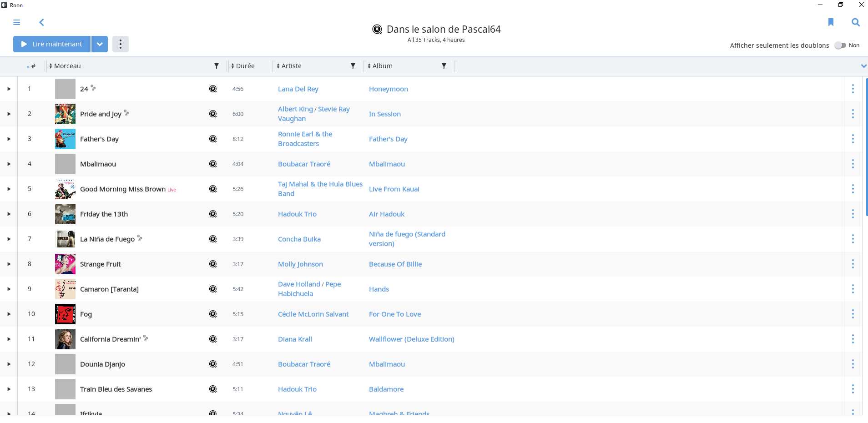Open artist link Lana Del Rey

click(x=298, y=89)
